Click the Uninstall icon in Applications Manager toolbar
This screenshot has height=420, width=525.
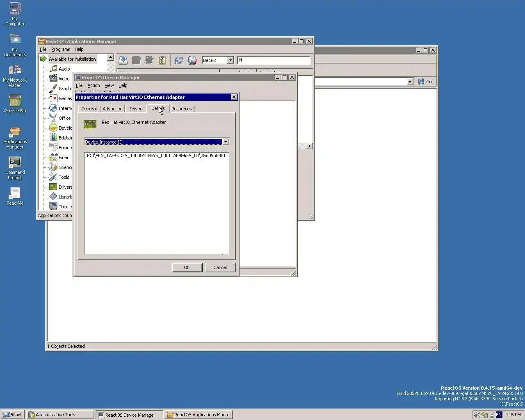tap(136, 60)
